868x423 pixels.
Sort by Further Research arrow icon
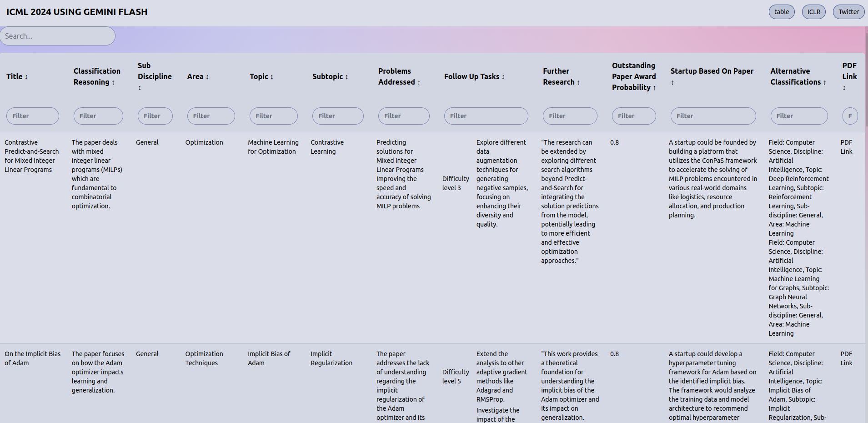tap(578, 83)
